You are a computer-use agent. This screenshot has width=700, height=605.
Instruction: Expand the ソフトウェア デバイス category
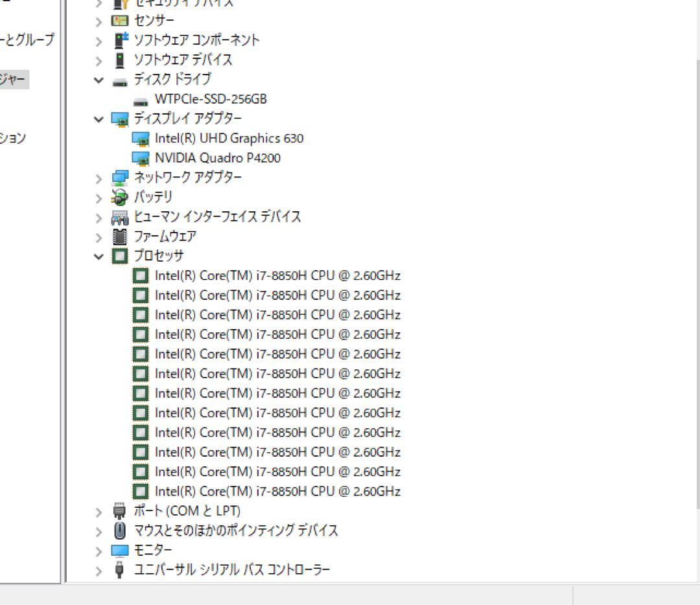click(x=98, y=60)
